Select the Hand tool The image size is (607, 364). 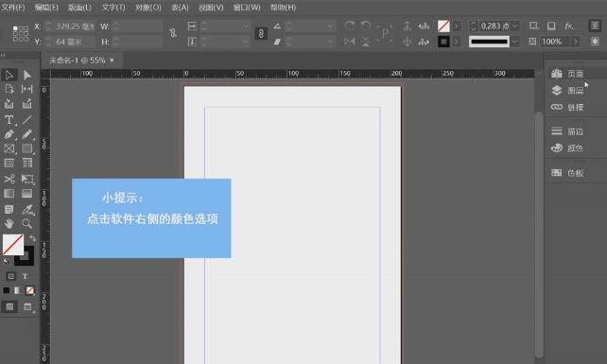point(9,223)
